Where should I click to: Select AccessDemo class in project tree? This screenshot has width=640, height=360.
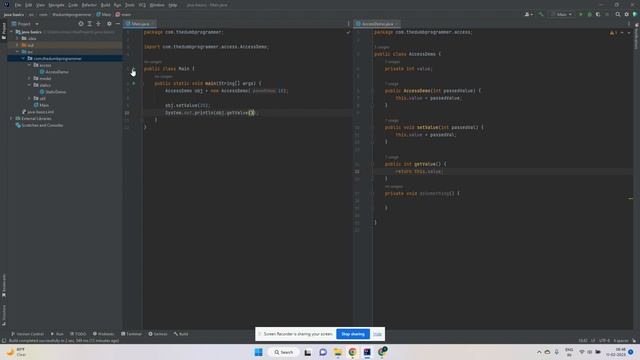(54, 72)
